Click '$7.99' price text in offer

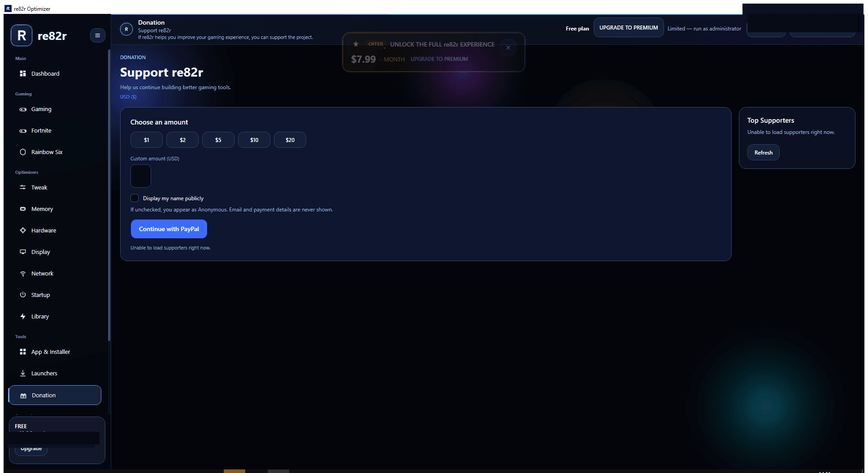click(x=364, y=59)
